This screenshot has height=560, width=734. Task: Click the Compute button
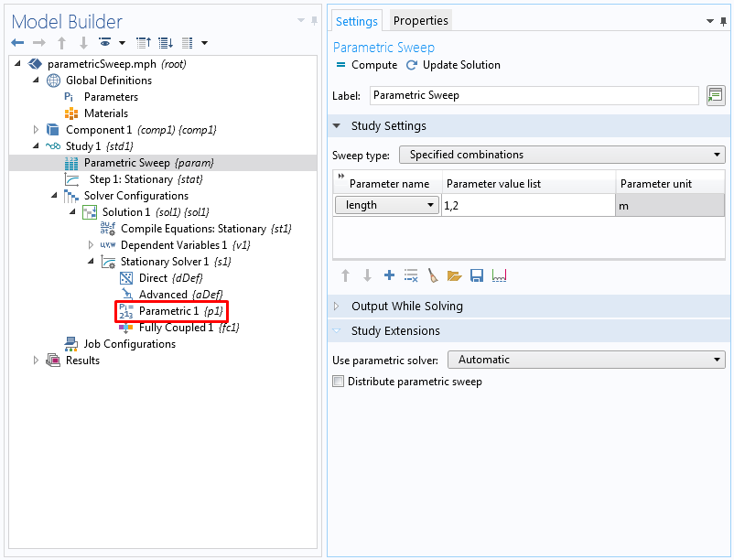366,65
